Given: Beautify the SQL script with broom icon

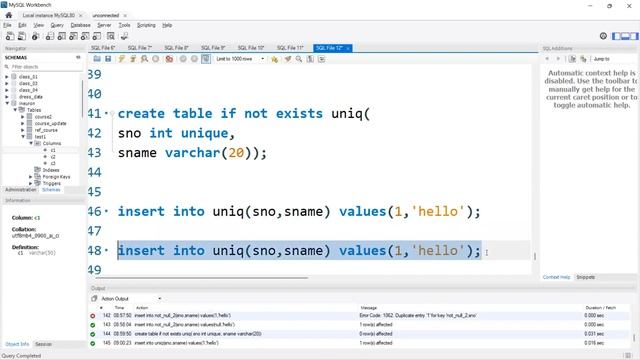Looking at the screenshot, I should coord(288,59).
